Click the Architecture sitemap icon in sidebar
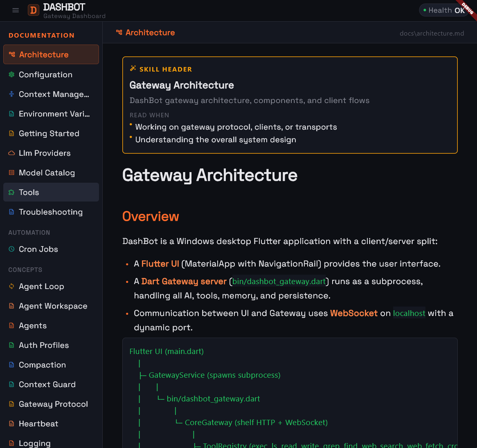 tap(11, 54)
